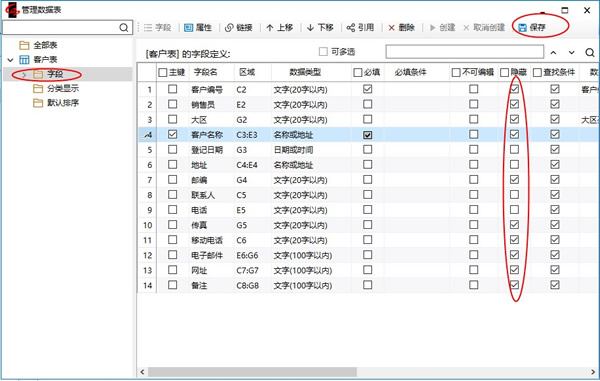Viewport: 600px width, 381px height.
Task: Click the 移动电话 field name cell
Action: (x=207, y=240)
